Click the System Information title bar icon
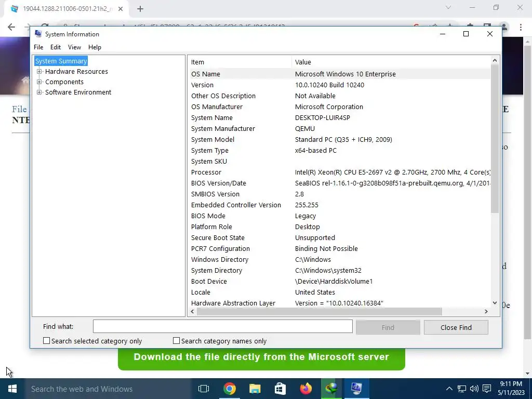 [38, 34]
